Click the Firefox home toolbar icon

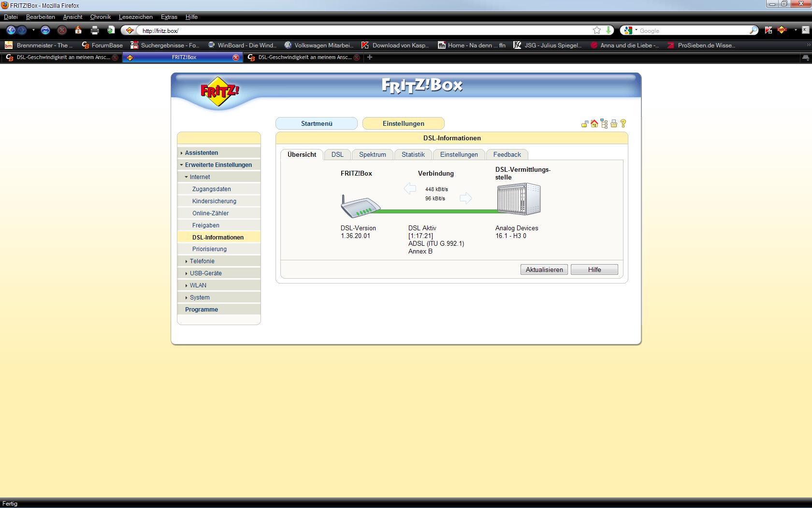[x=78, y=30]
